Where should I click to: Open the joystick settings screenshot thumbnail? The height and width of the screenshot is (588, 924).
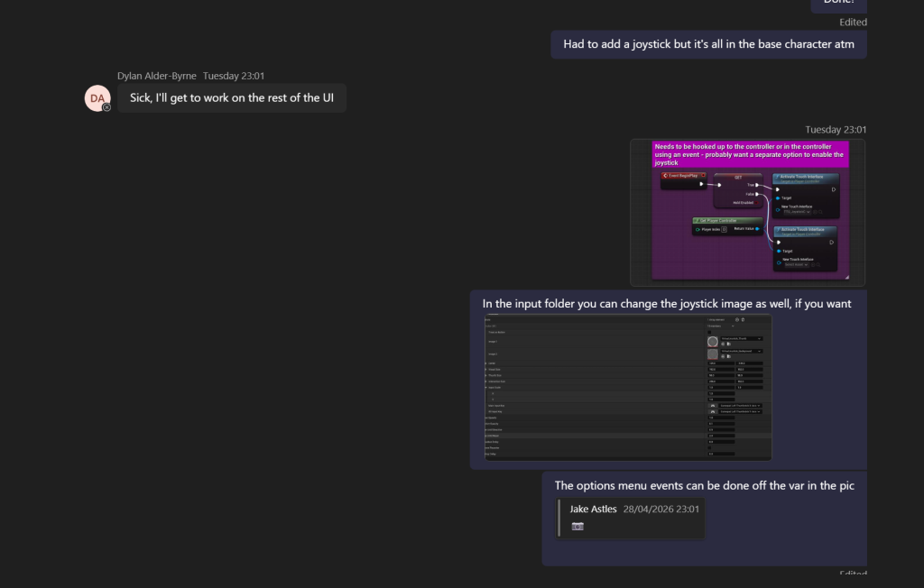[628, 387]
